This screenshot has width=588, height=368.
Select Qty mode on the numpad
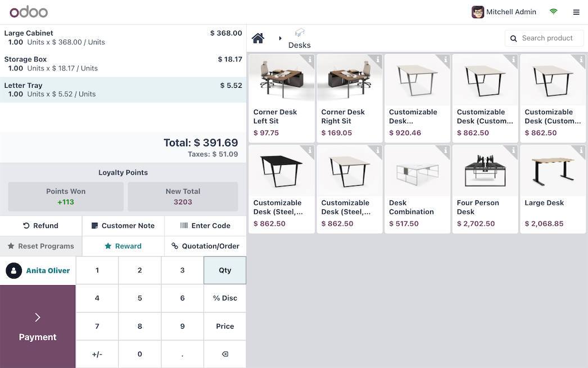(224, 270)
